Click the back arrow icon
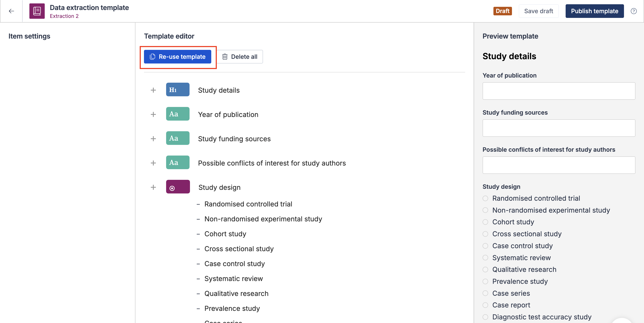This screenshot has width=644, height=323. click(x=11, y=11)
